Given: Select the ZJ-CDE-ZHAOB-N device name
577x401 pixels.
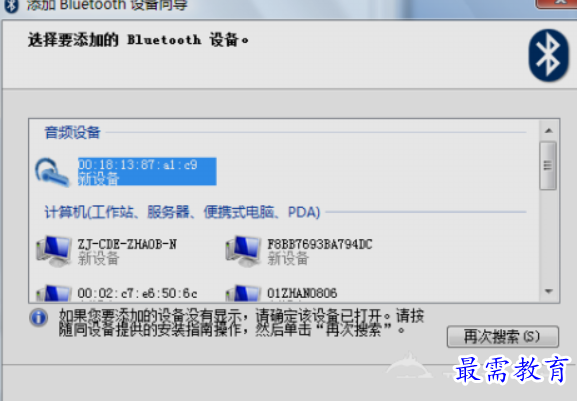Looking at the screenshot, I should 127,244.
